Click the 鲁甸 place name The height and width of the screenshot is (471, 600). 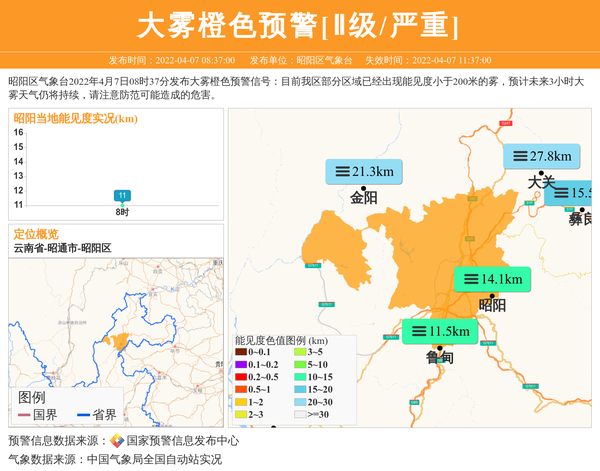point(440,358)
